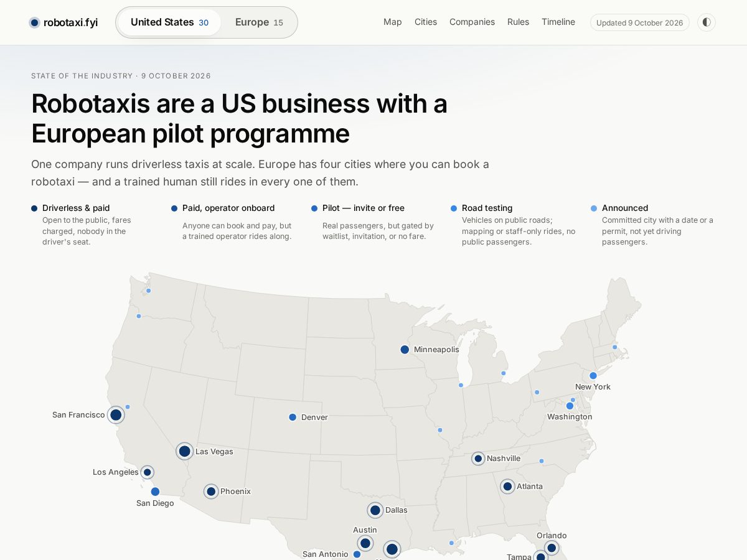Screen dimensions: 747x560
Task: Select the Denver map marker
Action: click(293, 418)
